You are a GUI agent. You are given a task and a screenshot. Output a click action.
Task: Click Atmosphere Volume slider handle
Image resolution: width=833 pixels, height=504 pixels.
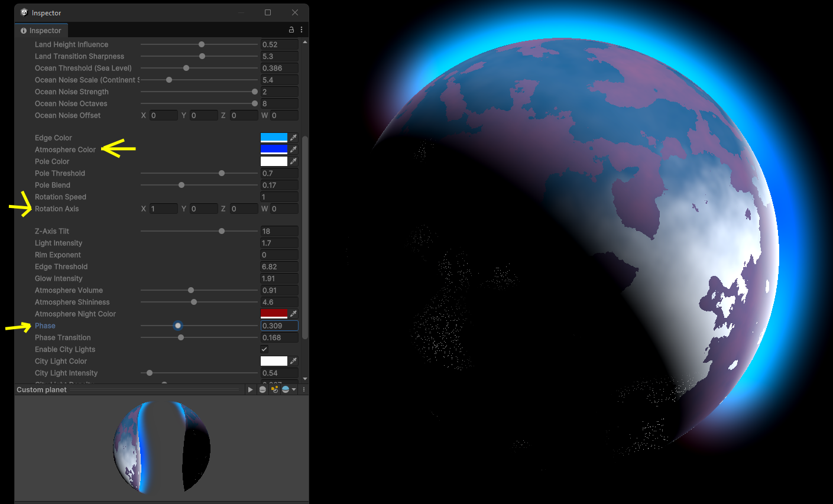click(x=191, y=290)
